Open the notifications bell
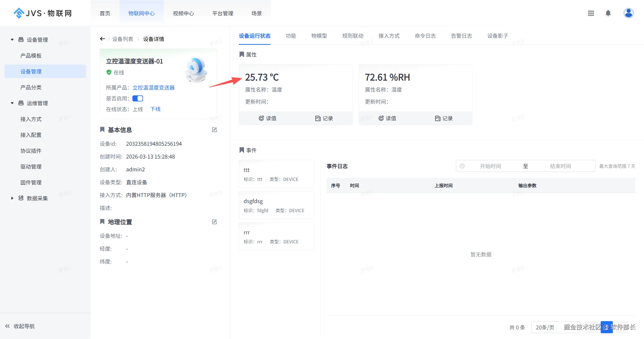Viewport: 644px width, 339px height. (x=608, y=13)
